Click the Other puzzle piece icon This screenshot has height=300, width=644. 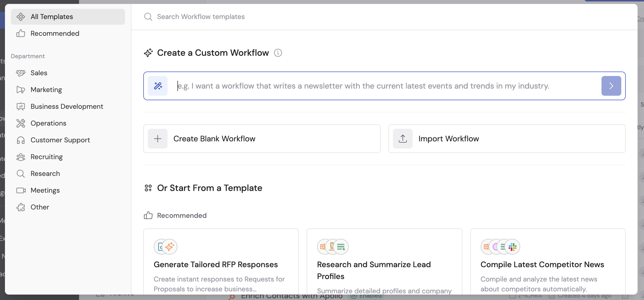point(21,207)
